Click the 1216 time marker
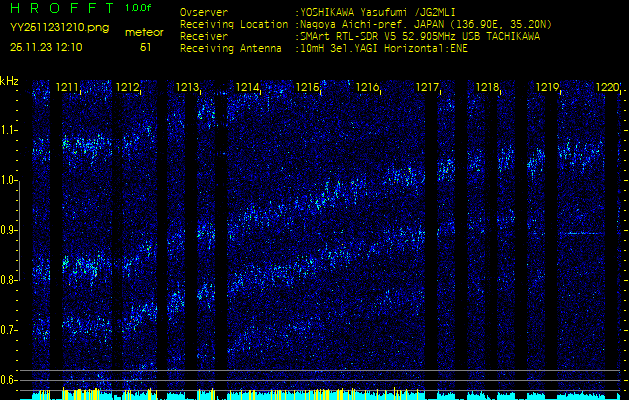This screenshot has height=400, width=629. pyautogui.click(x=367, y=87)
